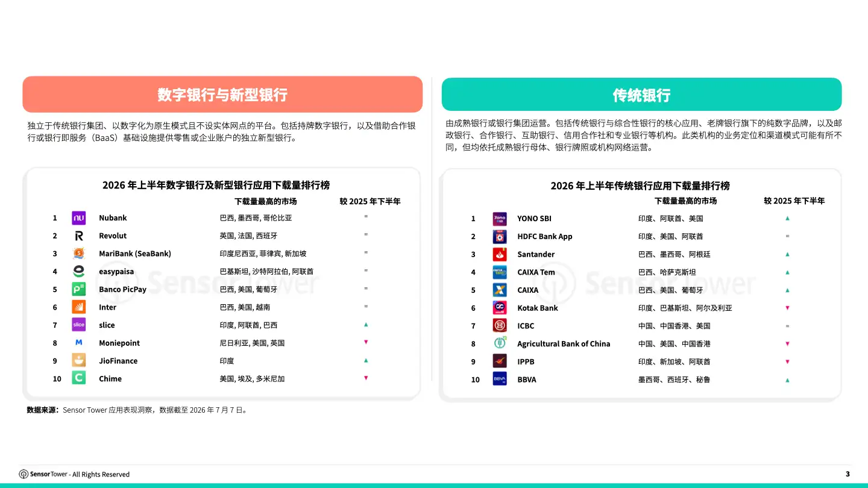Click the slice app icon

pos(78,325)
